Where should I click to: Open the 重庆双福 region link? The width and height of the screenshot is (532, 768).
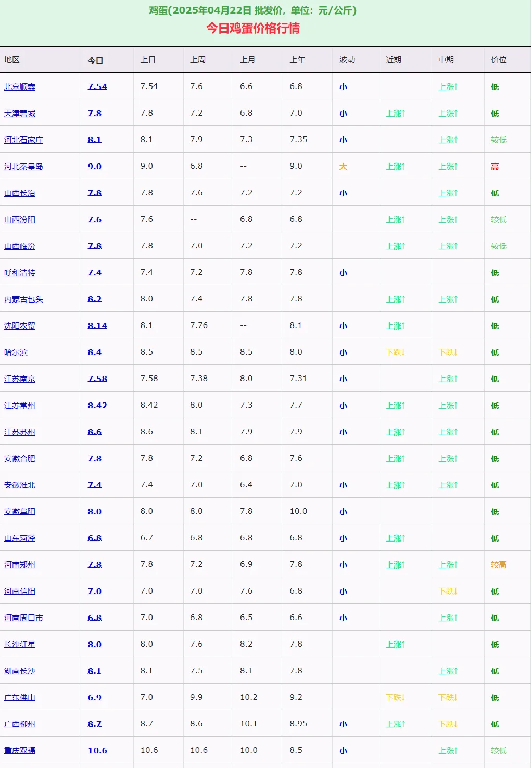pos(20,751)
